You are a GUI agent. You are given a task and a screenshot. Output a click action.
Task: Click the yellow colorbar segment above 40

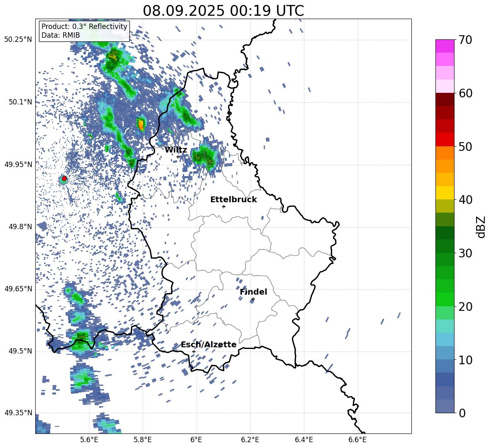[445, 193]
